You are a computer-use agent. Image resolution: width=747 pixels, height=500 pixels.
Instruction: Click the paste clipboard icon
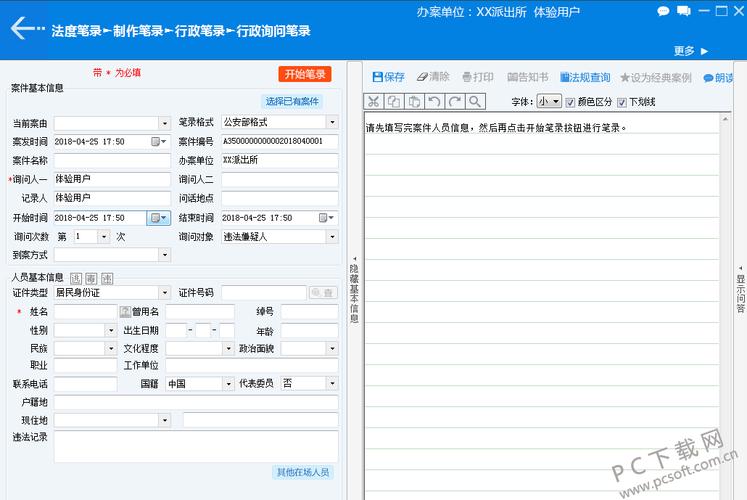coord(414,101)
